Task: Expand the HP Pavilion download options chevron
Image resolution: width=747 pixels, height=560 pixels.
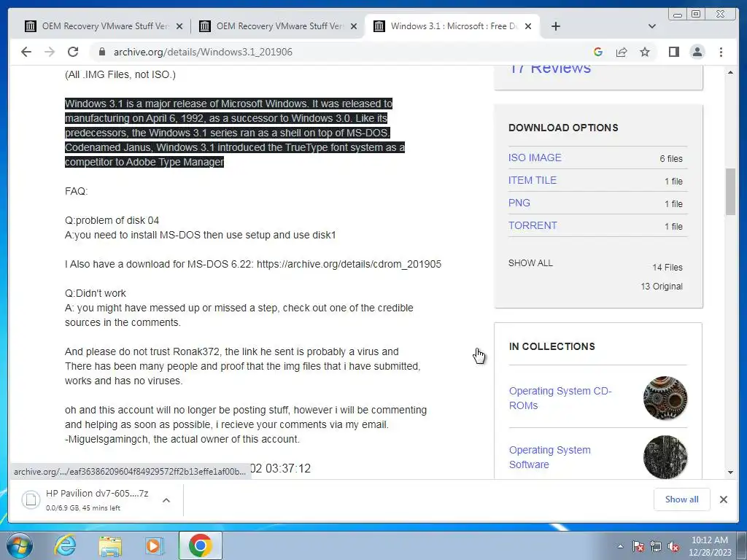Action: coord(166,500)
